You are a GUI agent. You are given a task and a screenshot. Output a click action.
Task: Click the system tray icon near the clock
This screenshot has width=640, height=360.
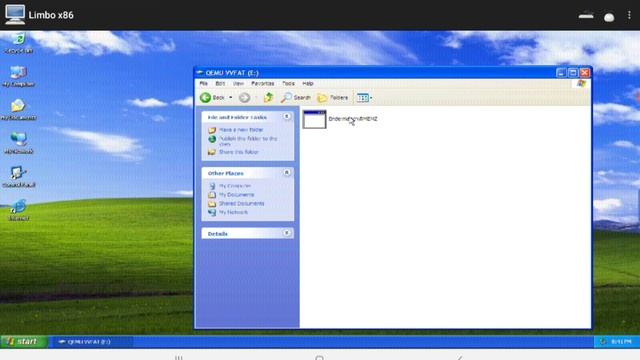602,342
